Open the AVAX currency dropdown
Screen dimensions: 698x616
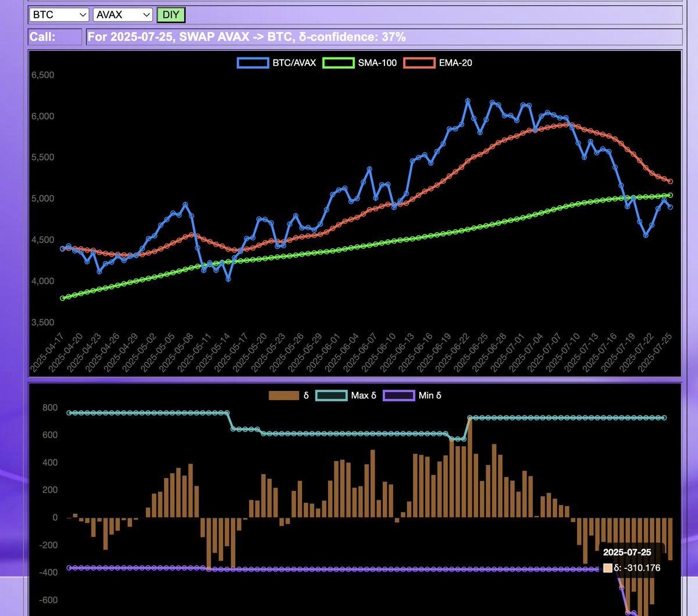(123, 15)
